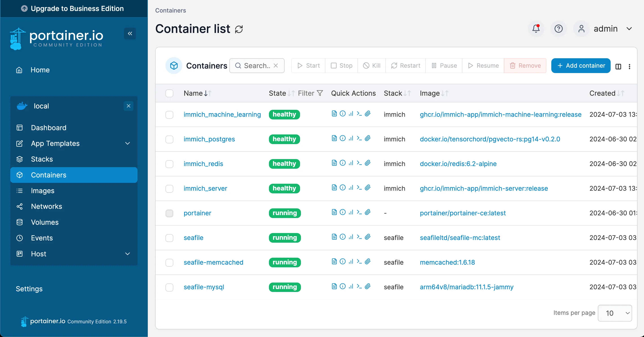Open stats icon for immich_redis container
This screenshot has width=644, height=337.
click(351, 163)
